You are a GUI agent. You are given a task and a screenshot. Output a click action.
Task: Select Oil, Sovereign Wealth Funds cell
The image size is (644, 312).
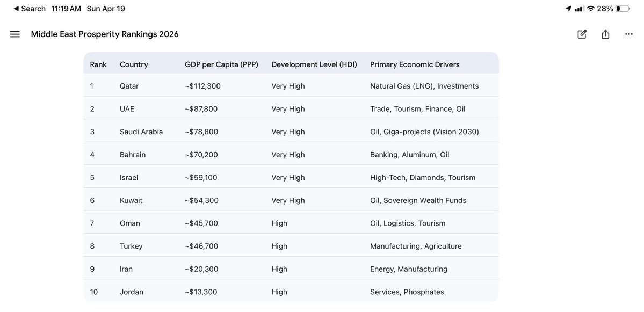click(418, 201)
